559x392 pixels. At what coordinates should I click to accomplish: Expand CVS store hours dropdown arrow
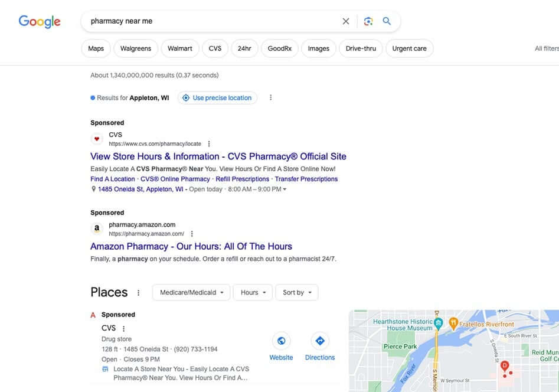click(x=285, y=190)
